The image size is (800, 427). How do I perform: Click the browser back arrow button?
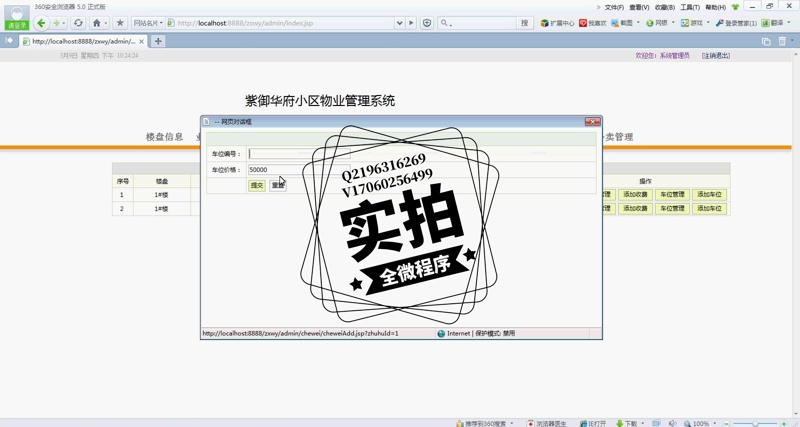coord(41,23)
